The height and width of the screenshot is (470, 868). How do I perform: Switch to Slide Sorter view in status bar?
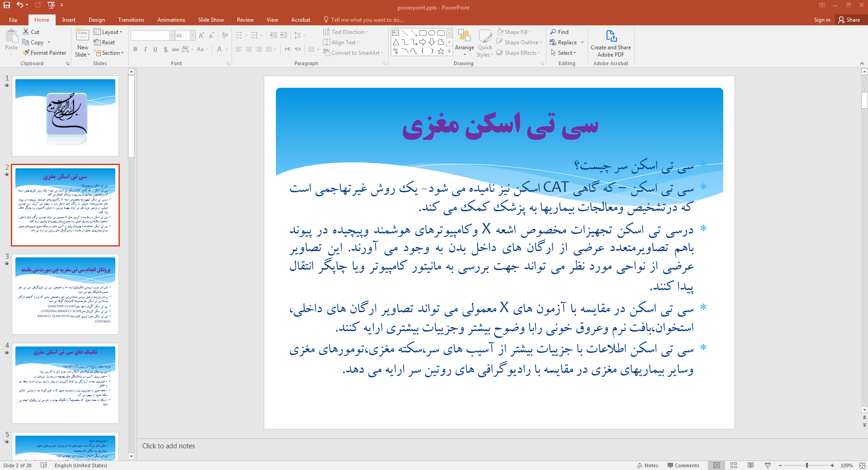[x=734, y=465]
